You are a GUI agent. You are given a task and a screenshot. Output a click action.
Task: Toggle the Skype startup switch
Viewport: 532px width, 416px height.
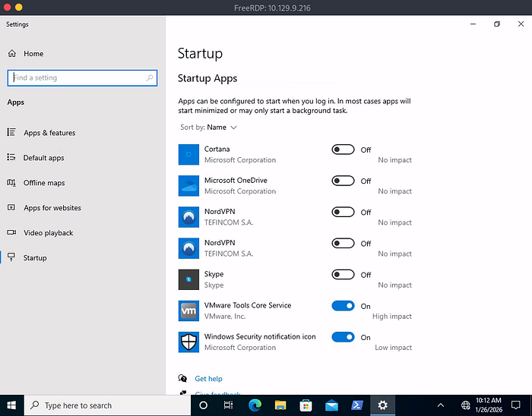pyautogui.click(x=343, y=274)
